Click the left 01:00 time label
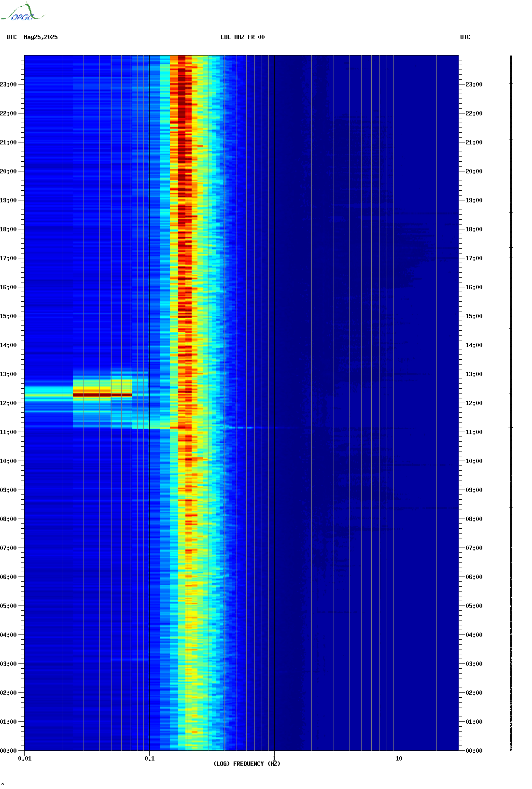The width and height of the screenshot is (532, 789). (8, 722)
